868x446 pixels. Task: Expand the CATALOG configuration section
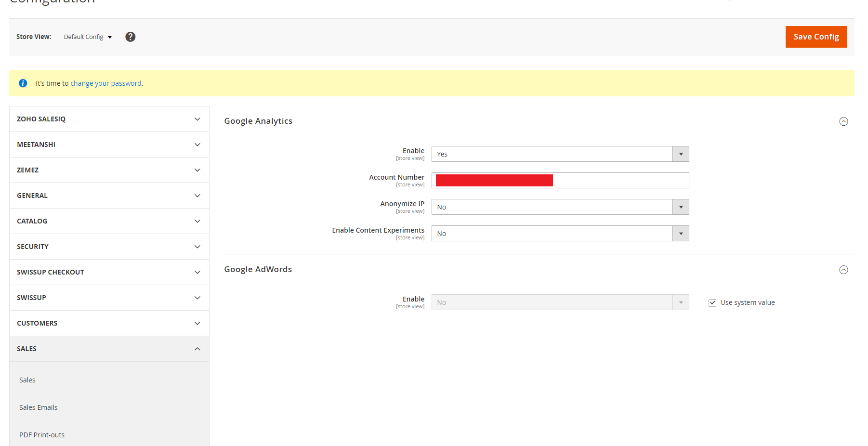coord(109,221)
